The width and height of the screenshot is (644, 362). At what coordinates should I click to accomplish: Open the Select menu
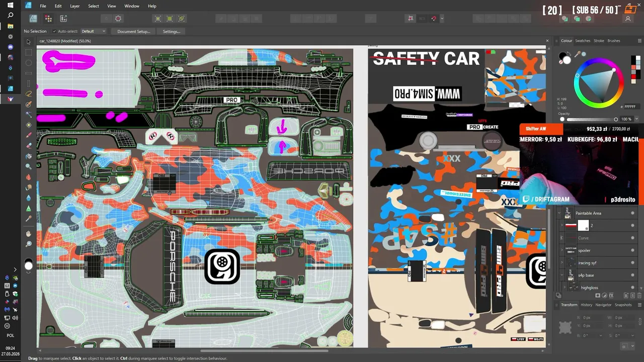pos(94,6)
